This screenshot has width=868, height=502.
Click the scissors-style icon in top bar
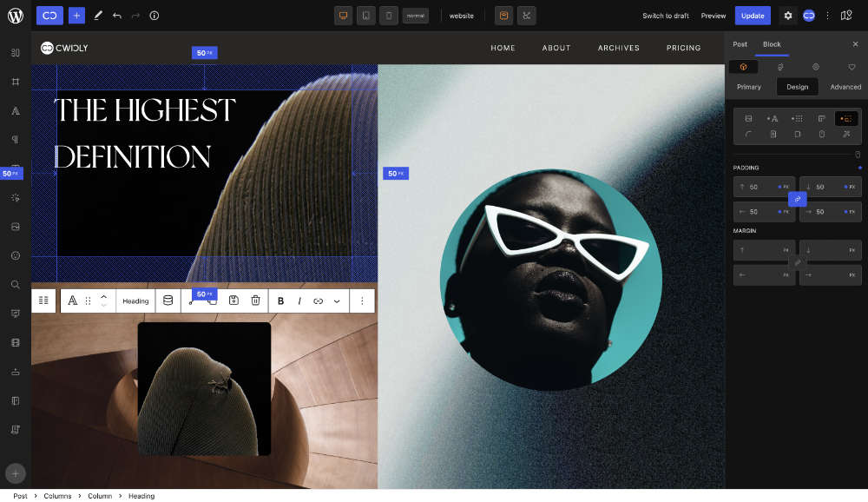coord(527,16)
